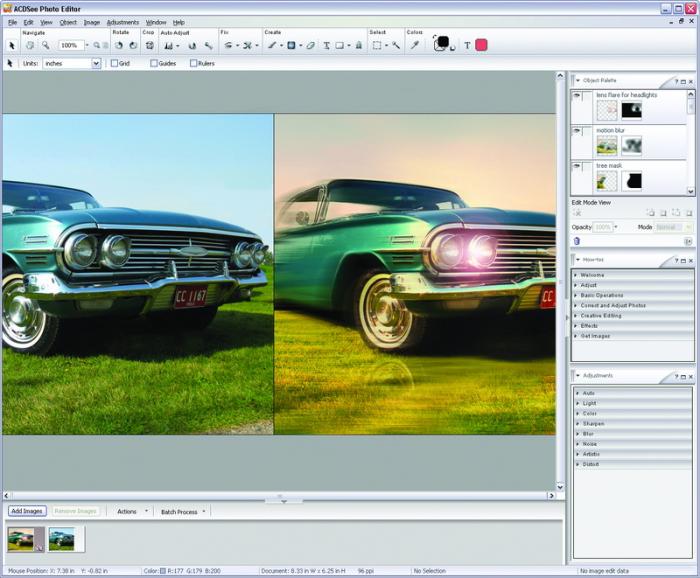Select the Crop tool
Viewport: 700px width, 578px height.
[x=150, y=46]
